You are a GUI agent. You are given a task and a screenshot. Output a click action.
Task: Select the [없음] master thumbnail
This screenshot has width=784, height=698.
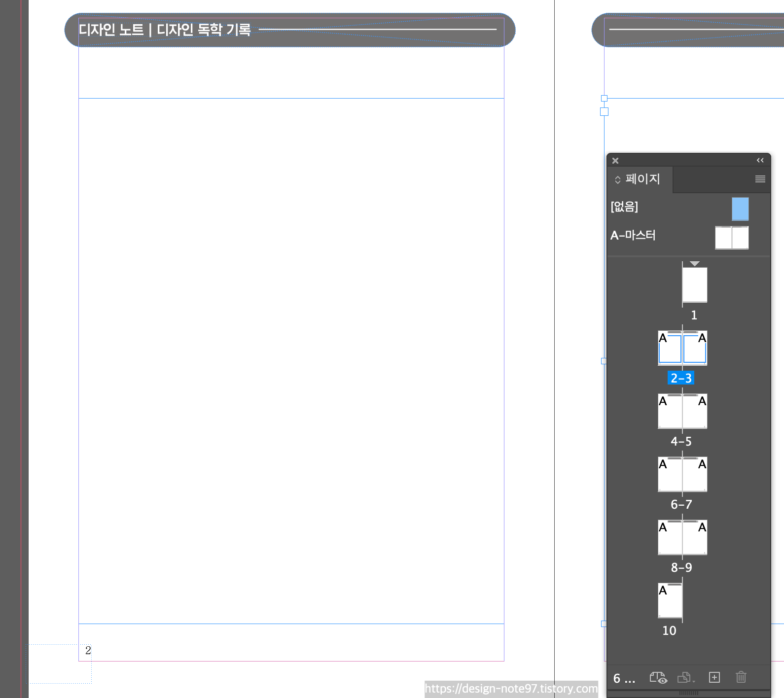pos(740,209)
